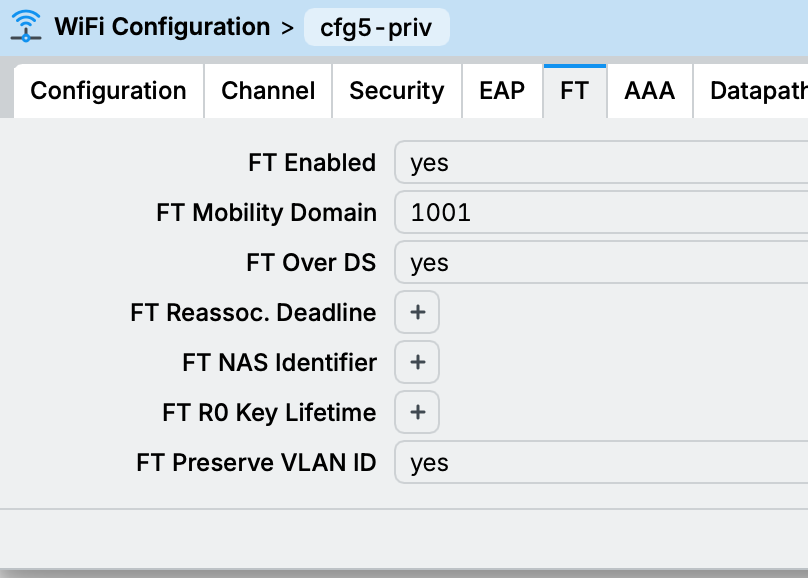
Task: Open the AAA tab
Action: [650, 91]
